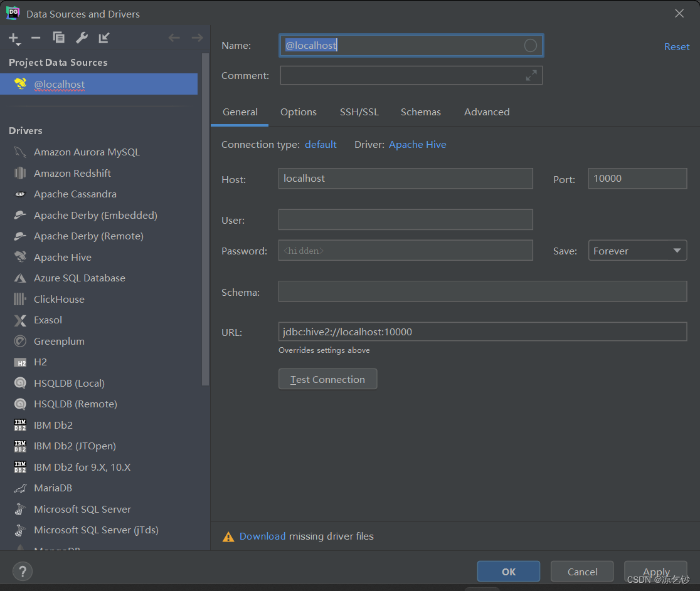Click the back navigation arrow
This screenshot has height=591, width=700.
[x=174, y=38]
